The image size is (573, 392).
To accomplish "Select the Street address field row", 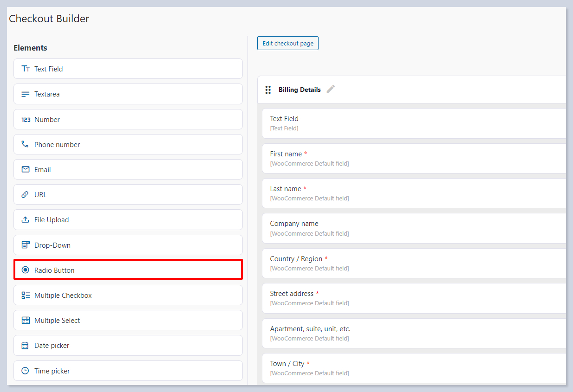I will [x=413, y=298].
